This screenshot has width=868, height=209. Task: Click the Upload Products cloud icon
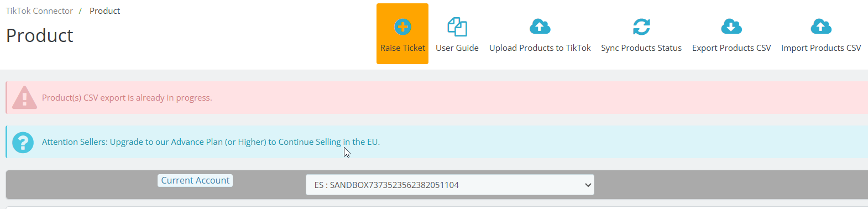click(540, 26)
